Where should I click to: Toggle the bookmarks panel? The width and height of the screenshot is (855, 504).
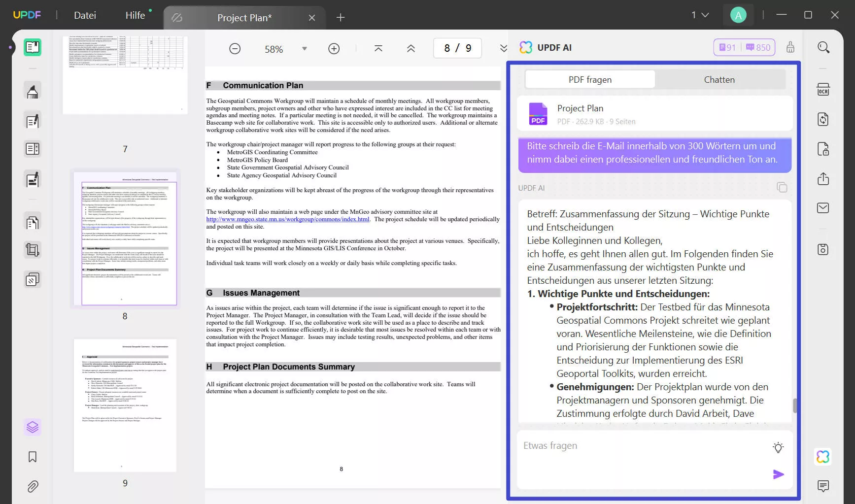point(32,457)
